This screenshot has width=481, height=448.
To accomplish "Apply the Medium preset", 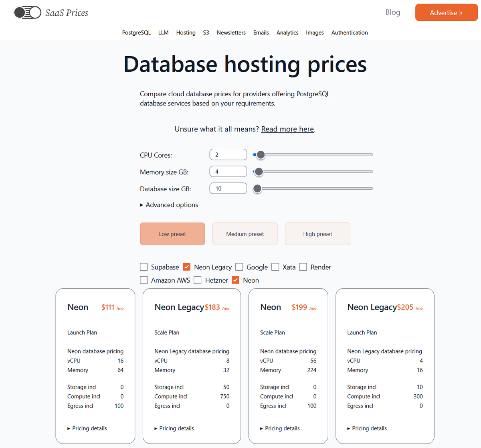I will pyautogui.click(x=245, y=234).
